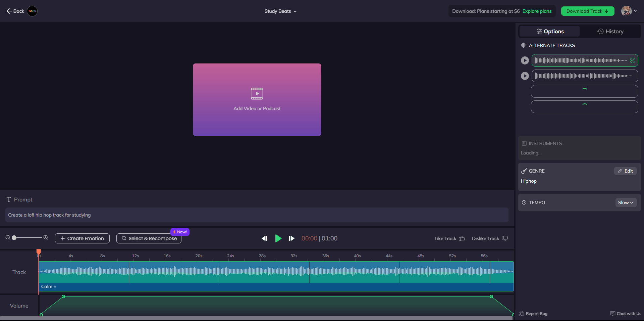Viewport: 644px width, 321px height.
Task: Select the Options tab
Action: [549, 31]
